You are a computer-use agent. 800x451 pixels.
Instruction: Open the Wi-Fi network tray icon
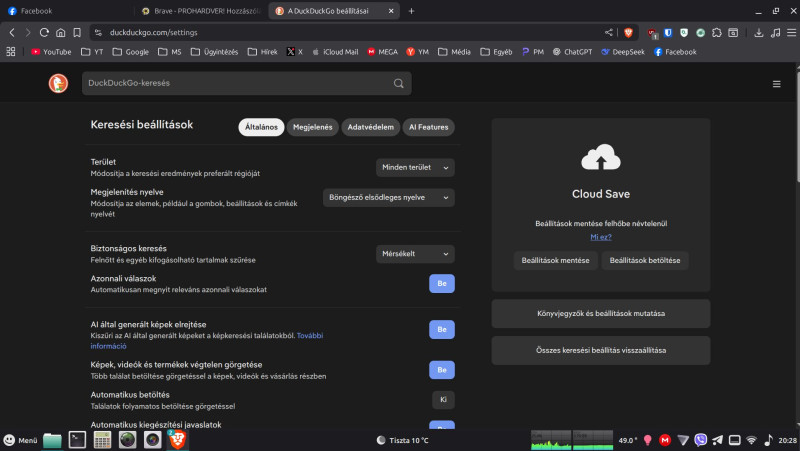point(751,440)
